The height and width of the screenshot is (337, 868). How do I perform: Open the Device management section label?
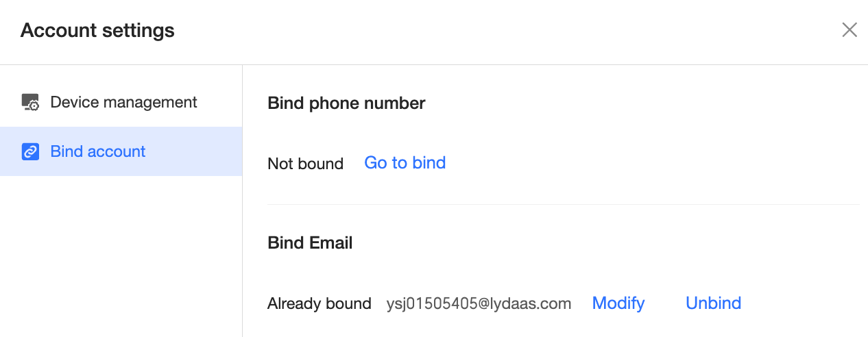[x=123, y=102]
